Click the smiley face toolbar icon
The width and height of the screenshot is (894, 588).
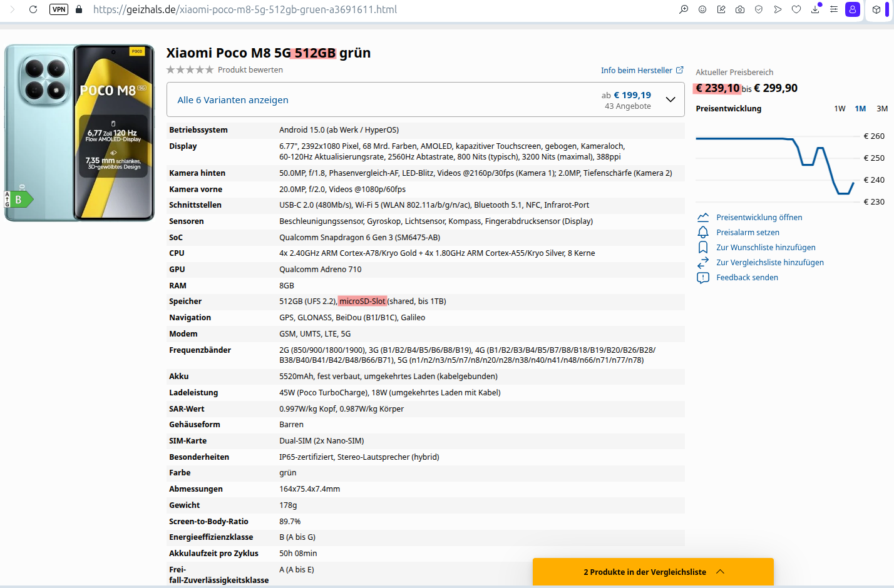pyautogui.click(x=702, y=9)
